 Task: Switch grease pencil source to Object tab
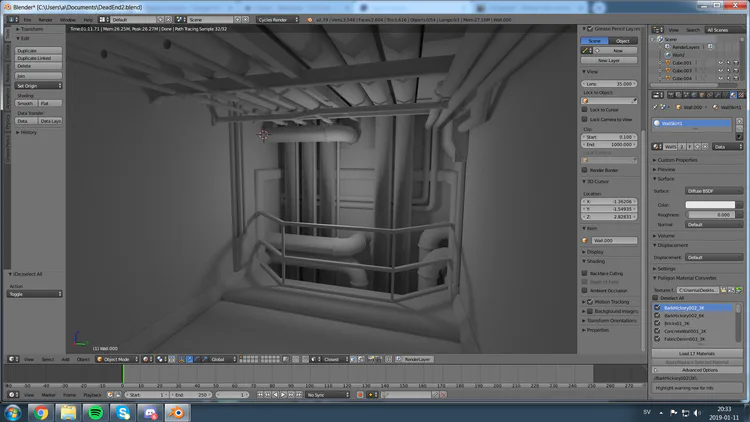click(x=623, y=41)
